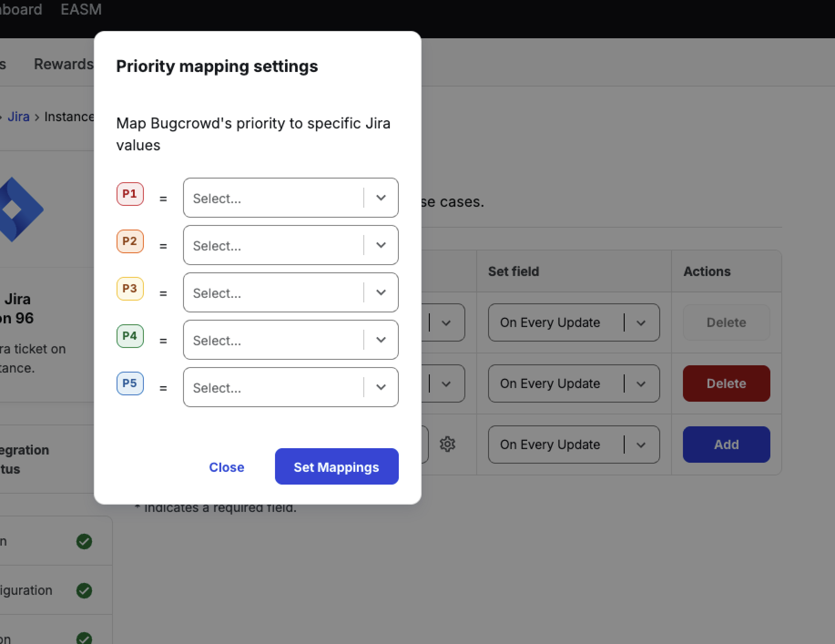The width and height of the screenshot is (835, 644).
Task: Click the P3 priority badge
Action: [130, 289]
